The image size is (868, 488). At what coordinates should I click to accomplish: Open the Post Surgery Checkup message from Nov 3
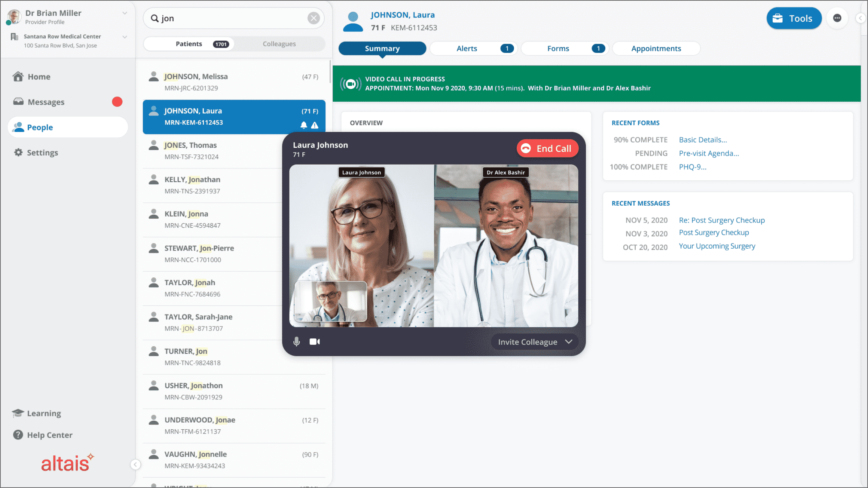pyautogui.click(x=714, y=233)
